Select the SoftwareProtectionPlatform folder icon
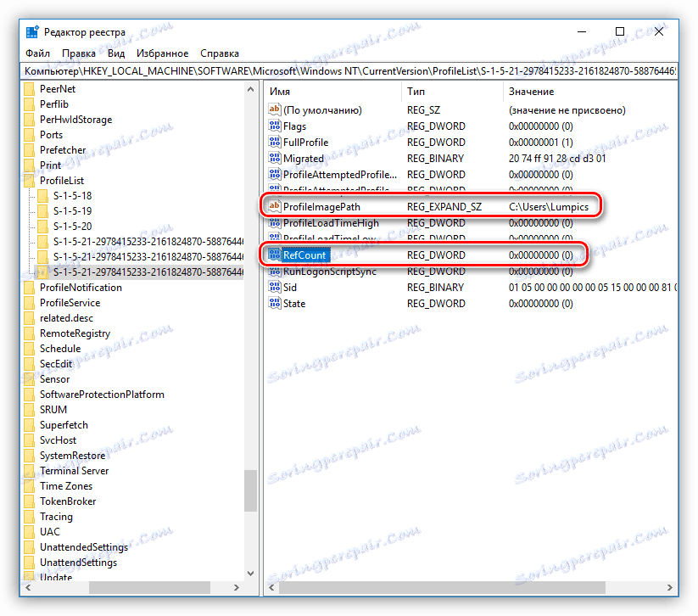698x616 pixels. click(30, 395)
